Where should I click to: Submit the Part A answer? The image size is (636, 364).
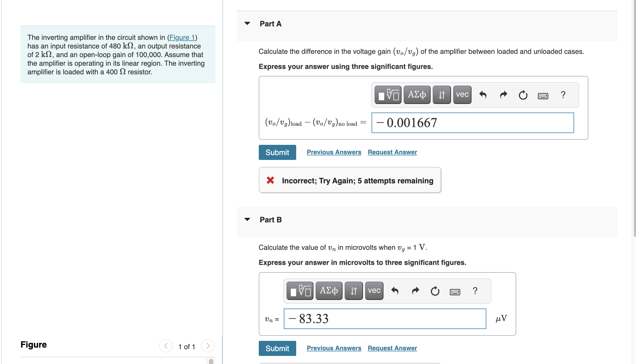[x=277, y=152]
